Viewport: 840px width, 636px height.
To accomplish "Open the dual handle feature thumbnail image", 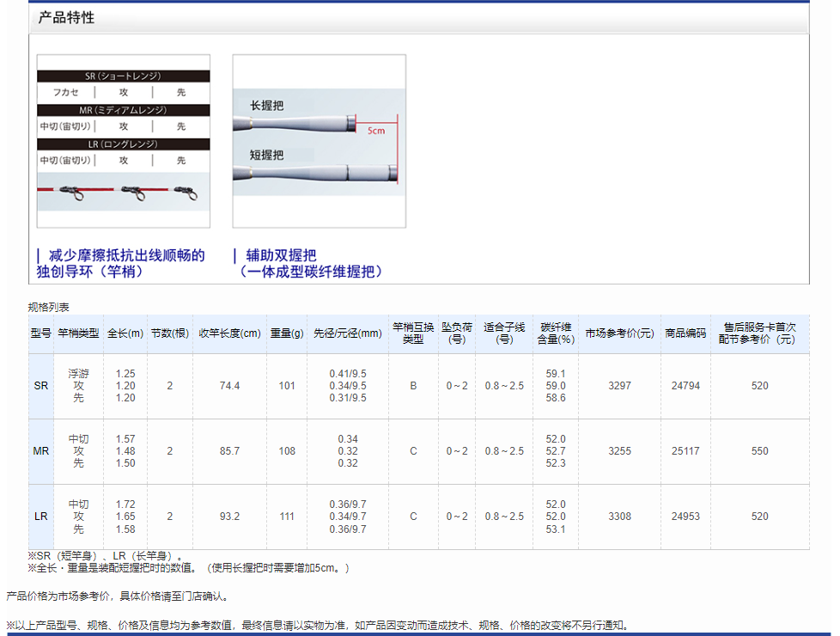I will 320,141.
